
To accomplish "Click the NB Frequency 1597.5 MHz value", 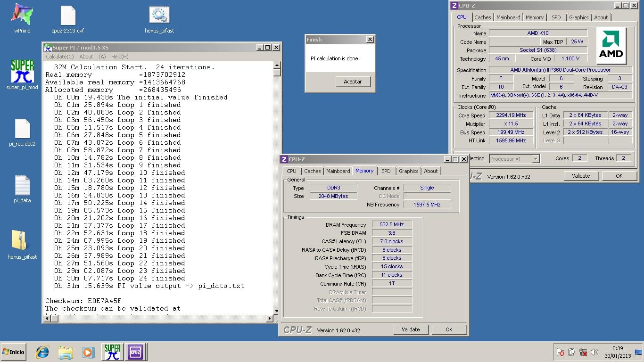I will click(x=427, y=205).
